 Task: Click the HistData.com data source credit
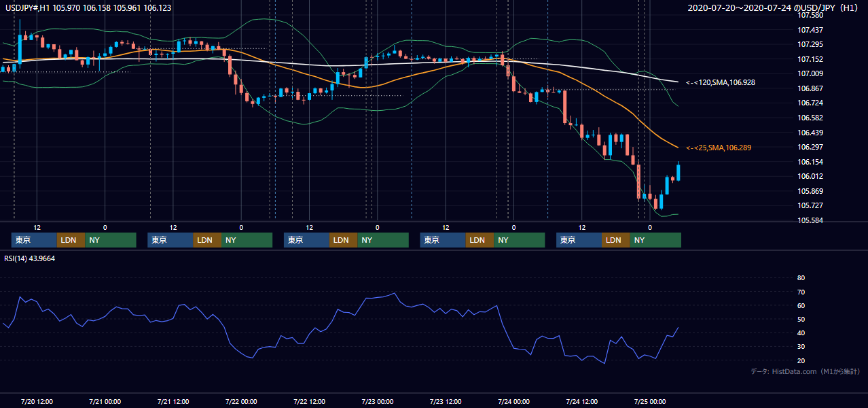click(806, 371)
